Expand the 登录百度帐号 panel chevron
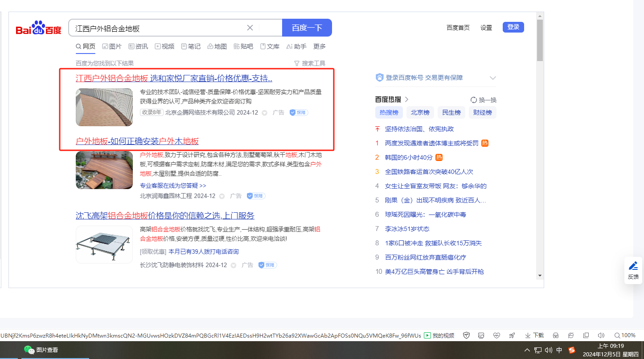Viewport: 644px width, 359px height. [x=492, y=78]
